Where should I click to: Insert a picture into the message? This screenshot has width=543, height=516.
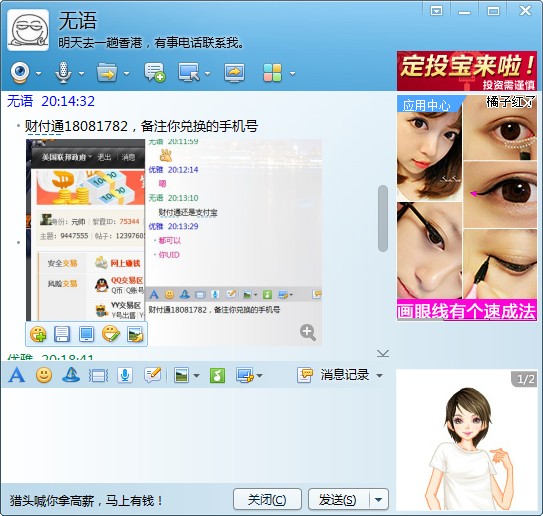click(181, 375)
